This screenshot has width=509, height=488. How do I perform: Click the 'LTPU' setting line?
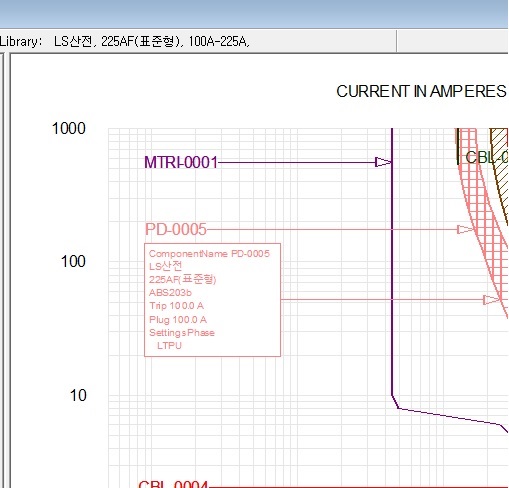click(169, 346)
